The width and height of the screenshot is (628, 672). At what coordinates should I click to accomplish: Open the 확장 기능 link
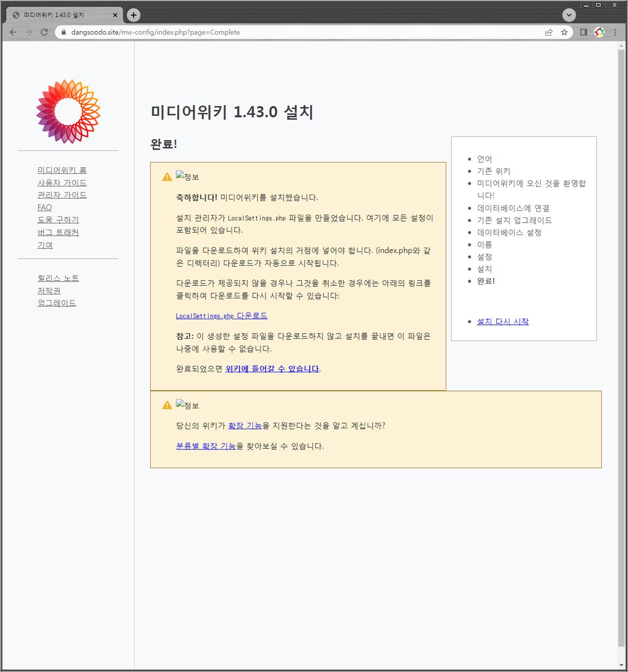pos(245,426)
